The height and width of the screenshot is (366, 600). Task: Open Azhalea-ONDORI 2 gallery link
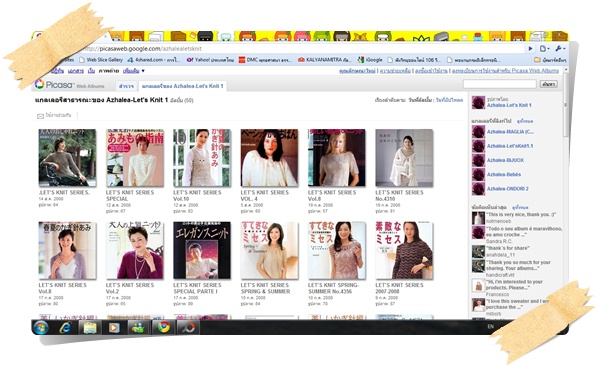coord(507,189)
